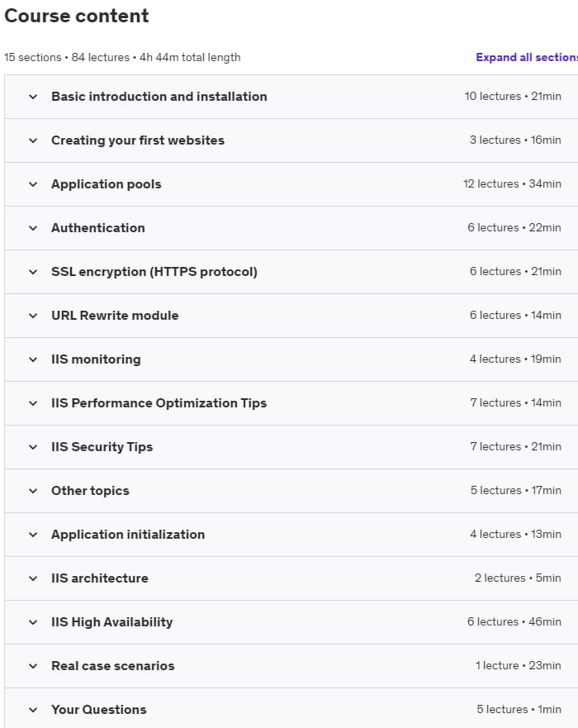The width and height of the screenshot is (578, 728).
Task: Click '7 lectures • 21min' in IIS Security Tips row
Action: click(x=515, y=447)
